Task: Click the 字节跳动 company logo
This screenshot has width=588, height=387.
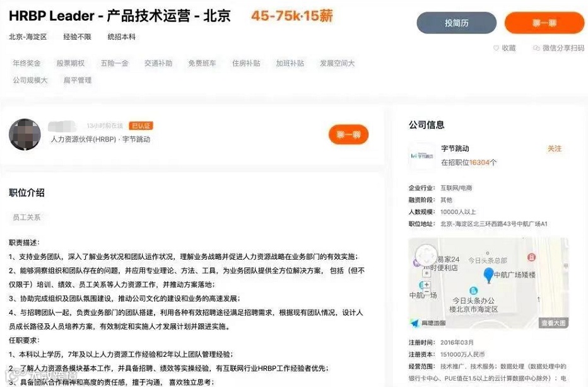Action: (x=422, y=156)
